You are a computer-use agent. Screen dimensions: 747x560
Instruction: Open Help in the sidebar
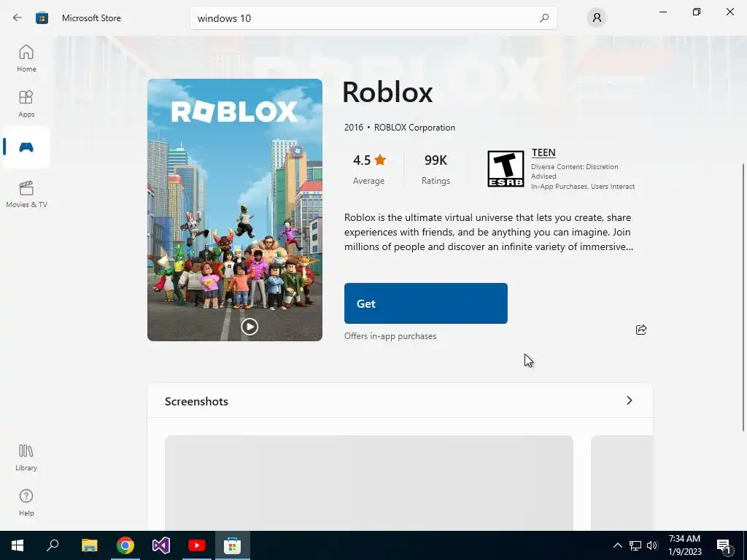pyautogui.click(x=26, y=502)
